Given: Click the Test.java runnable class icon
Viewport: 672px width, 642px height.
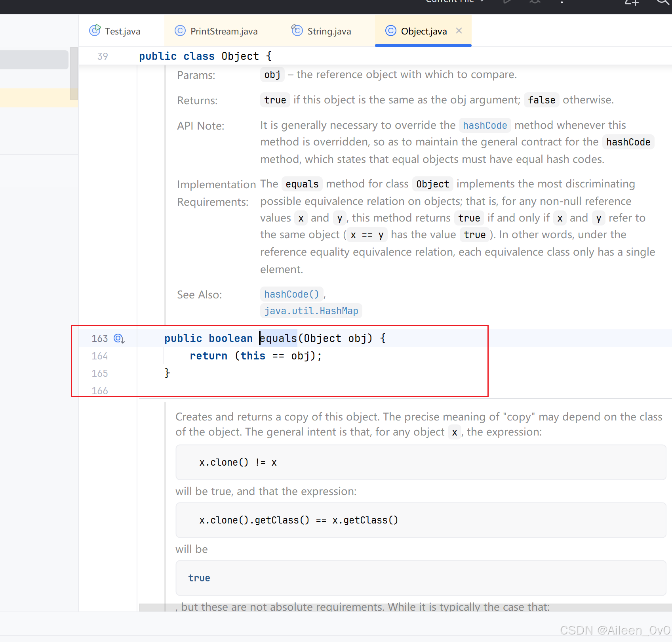Looking at the screenshot, I should coord(95,31).
